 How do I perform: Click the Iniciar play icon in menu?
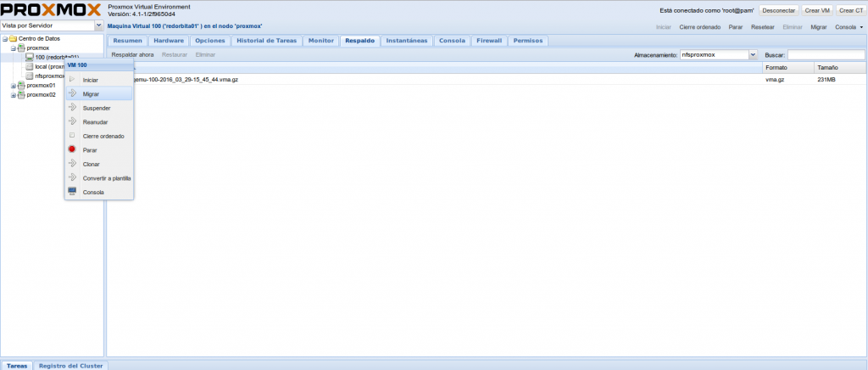pyautogui.click(x=72, y=80)
